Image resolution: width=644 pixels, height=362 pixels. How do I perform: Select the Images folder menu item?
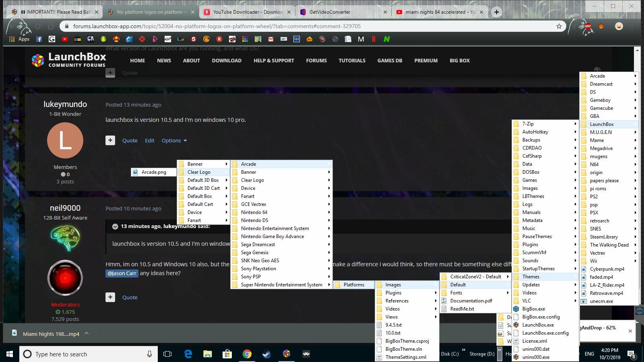(x=407, y=285)
